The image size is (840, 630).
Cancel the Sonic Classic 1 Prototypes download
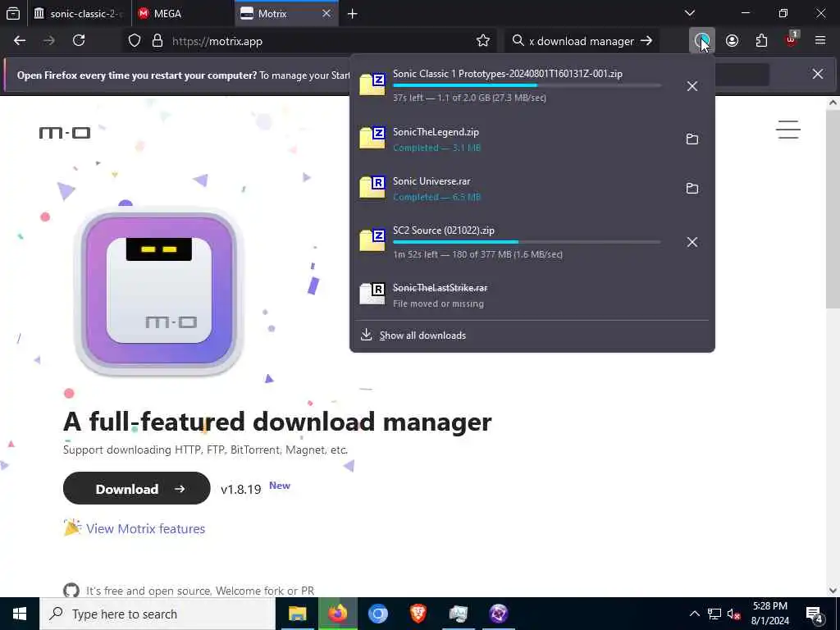pos(692,86)
